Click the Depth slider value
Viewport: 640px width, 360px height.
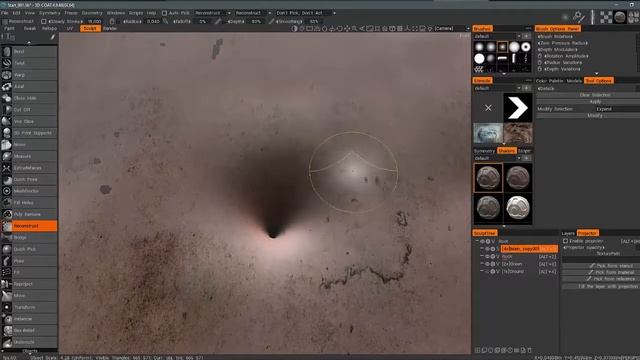click(256, 21)
